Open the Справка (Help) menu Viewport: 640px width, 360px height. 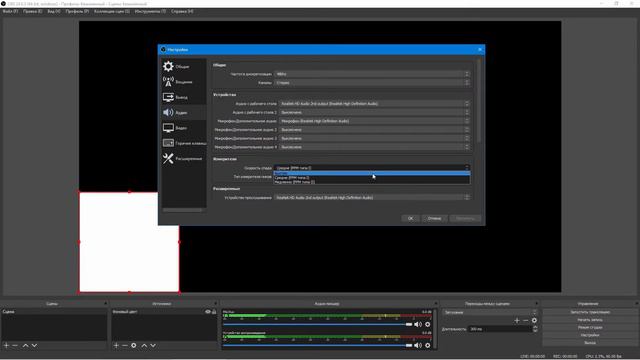click(x=182, y=11)
